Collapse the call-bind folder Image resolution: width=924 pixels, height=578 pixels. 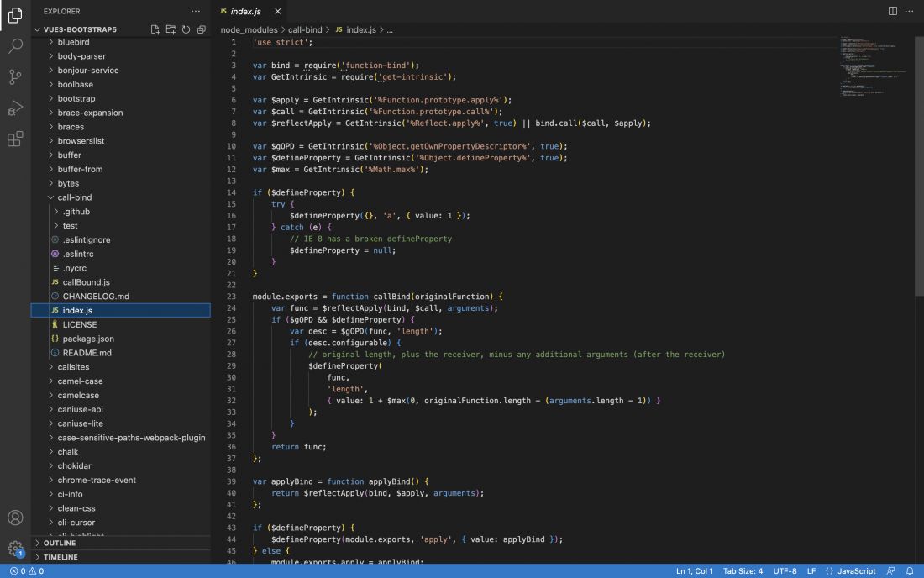coord(120,197)
